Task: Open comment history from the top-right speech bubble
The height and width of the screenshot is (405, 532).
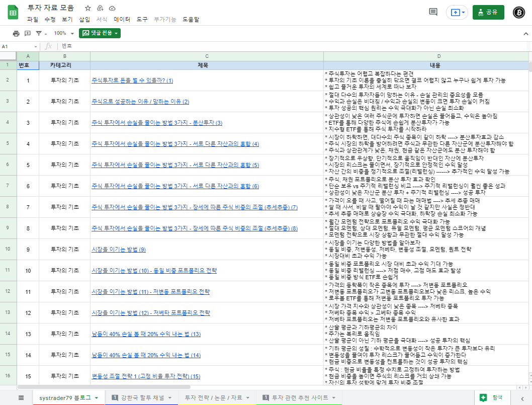Action: tap(432, 12)
